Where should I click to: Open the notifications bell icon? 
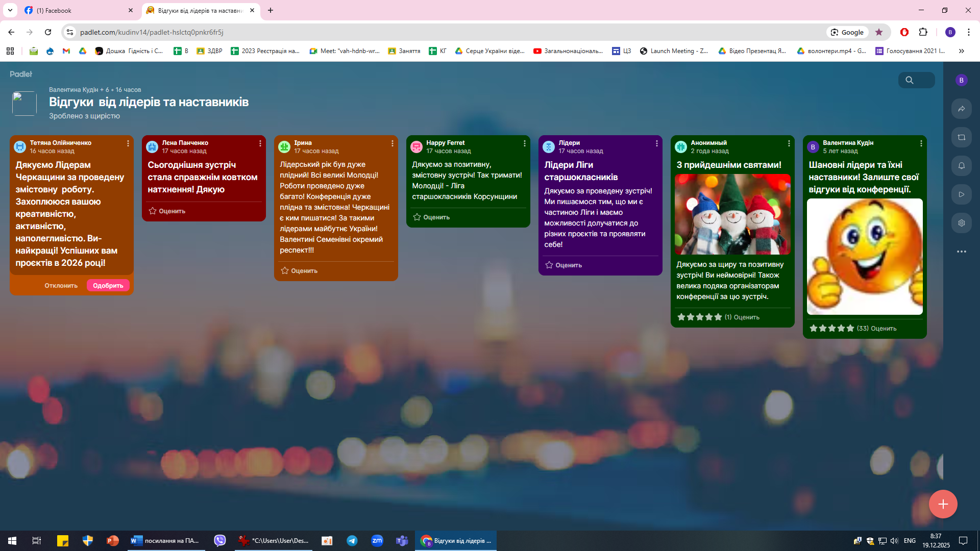pos(961,166)
